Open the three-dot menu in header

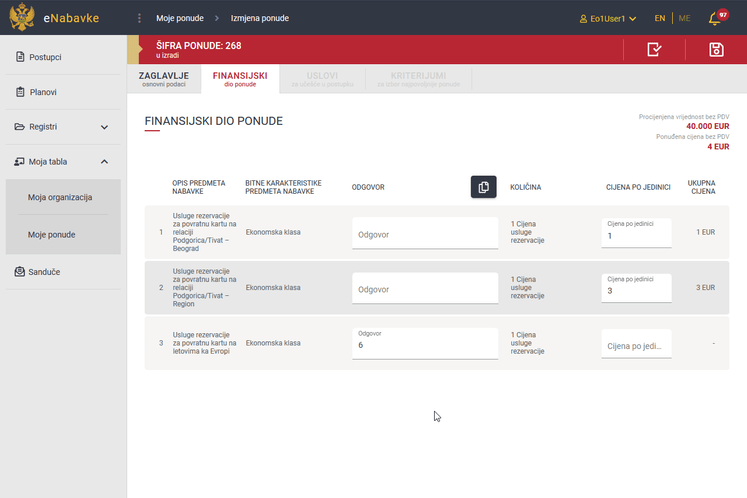point(139,18)
